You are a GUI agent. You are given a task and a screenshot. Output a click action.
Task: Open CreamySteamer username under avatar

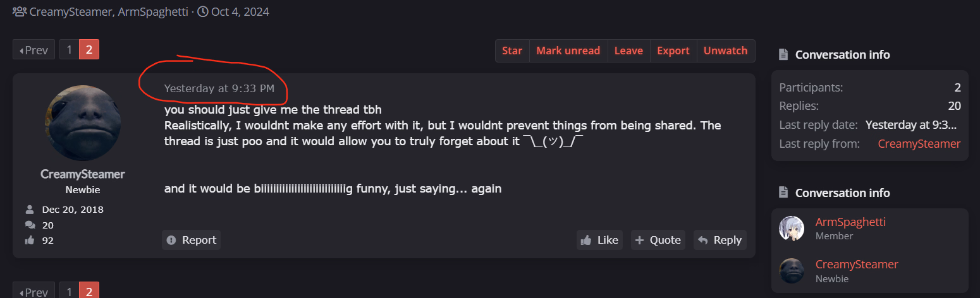click(x=83, y=174)
